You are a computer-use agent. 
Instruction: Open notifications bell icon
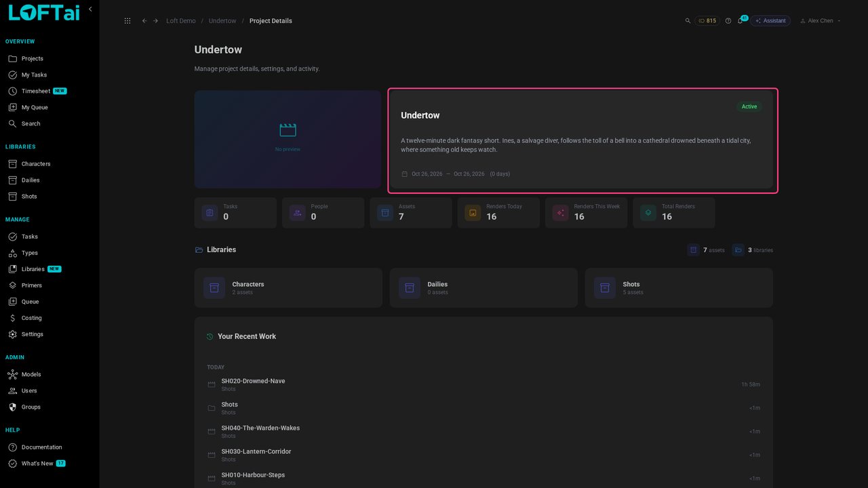coord(740,21)
